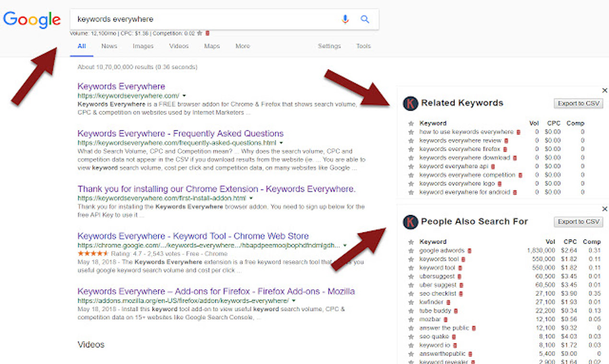Export Related Keywords to CSV

coord(578,102)
